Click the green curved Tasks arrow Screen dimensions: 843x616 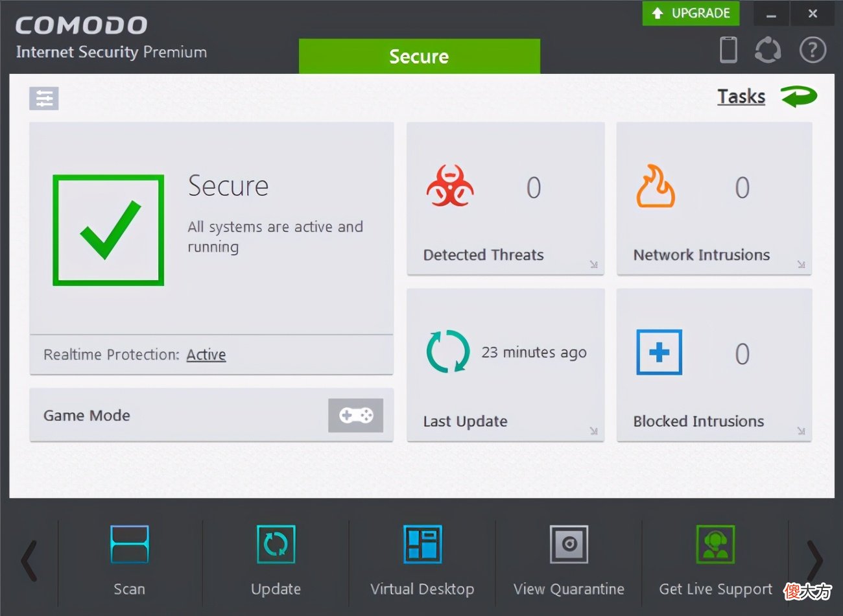point(799,97)
